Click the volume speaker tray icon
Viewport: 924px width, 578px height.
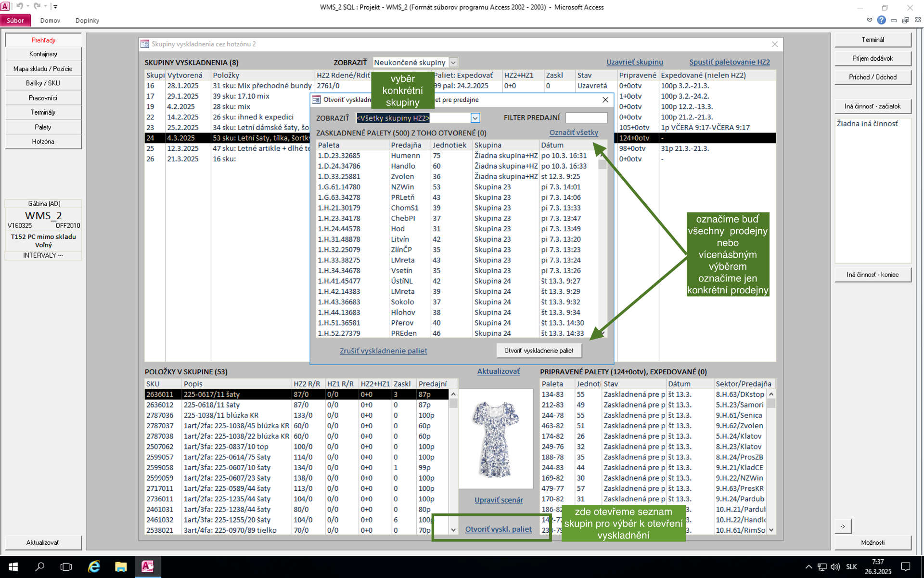(x=835, y=566)
